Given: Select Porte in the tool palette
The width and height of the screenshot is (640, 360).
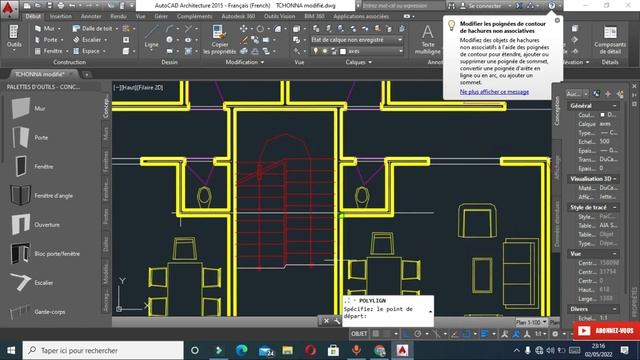Looking at the screenshot, I should (30, 138).
